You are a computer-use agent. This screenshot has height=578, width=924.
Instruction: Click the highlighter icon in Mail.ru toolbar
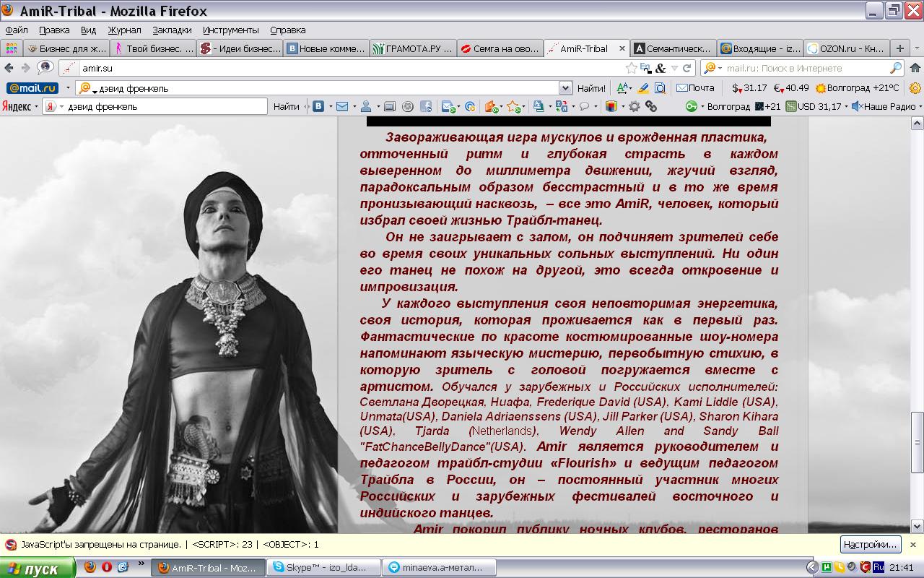point(643,88)
